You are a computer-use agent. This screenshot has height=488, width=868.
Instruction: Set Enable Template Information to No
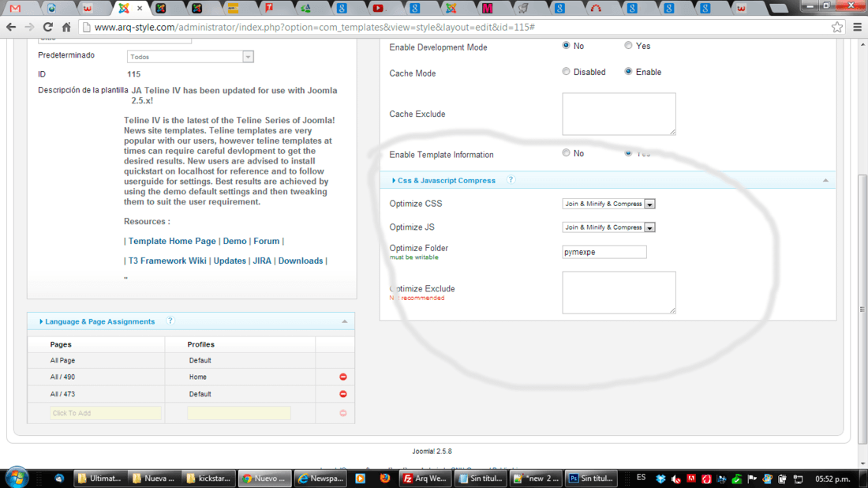(566, 153)
